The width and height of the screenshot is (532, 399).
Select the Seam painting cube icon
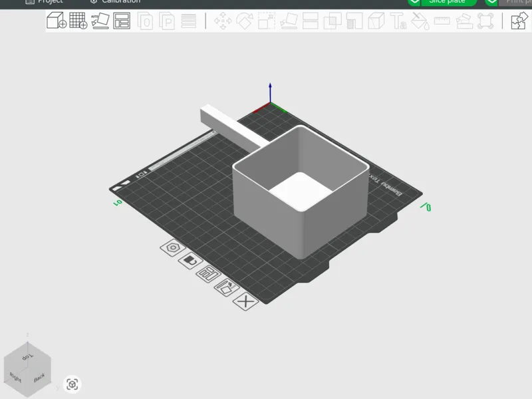(376, 21)
